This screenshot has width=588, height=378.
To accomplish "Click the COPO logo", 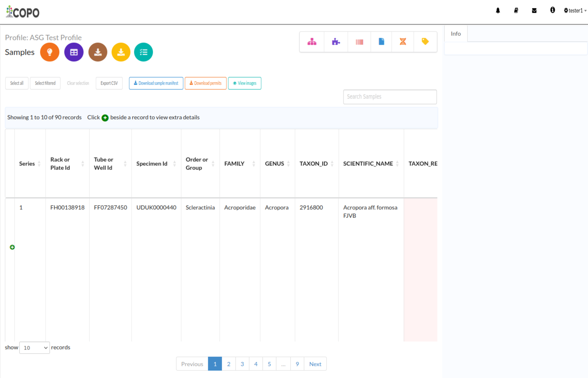I will 23,12.
